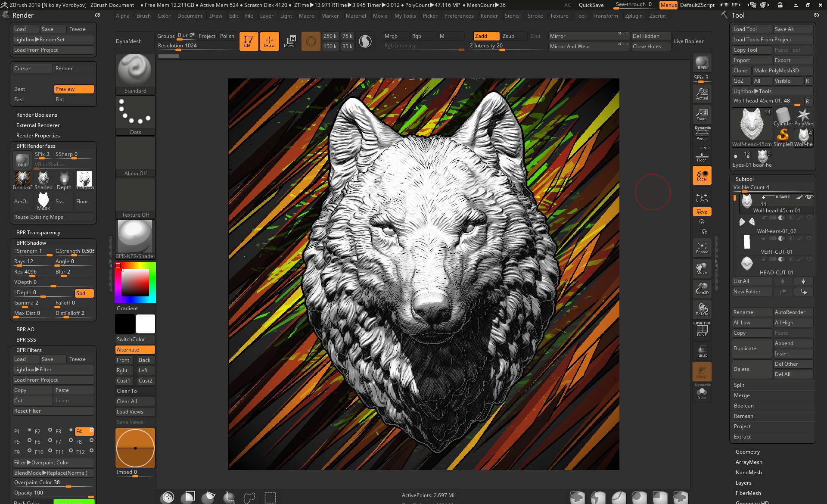Select Fast render mode
The width and height of the screenshot is (827, 504).
(x=32, y=100)
